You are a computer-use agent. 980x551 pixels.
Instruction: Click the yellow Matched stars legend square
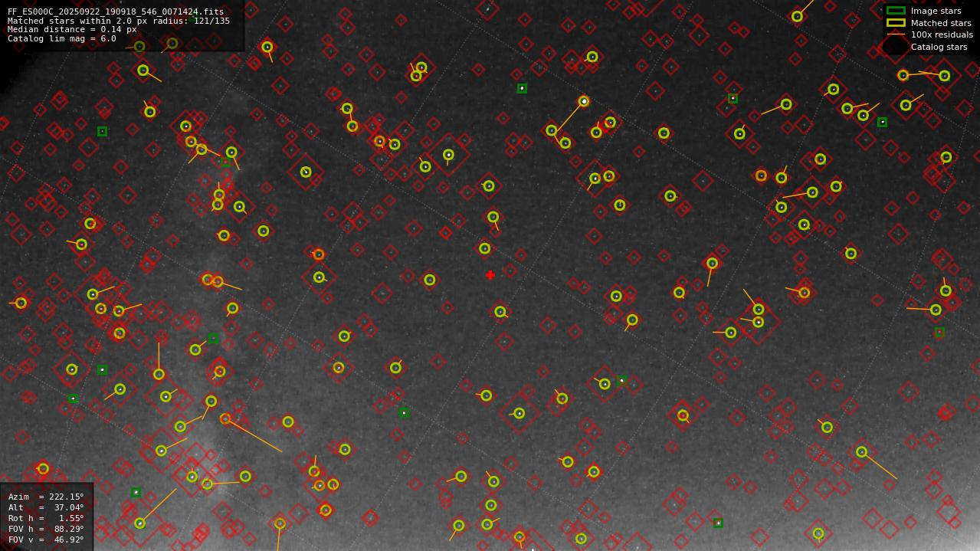pos(896,23)
